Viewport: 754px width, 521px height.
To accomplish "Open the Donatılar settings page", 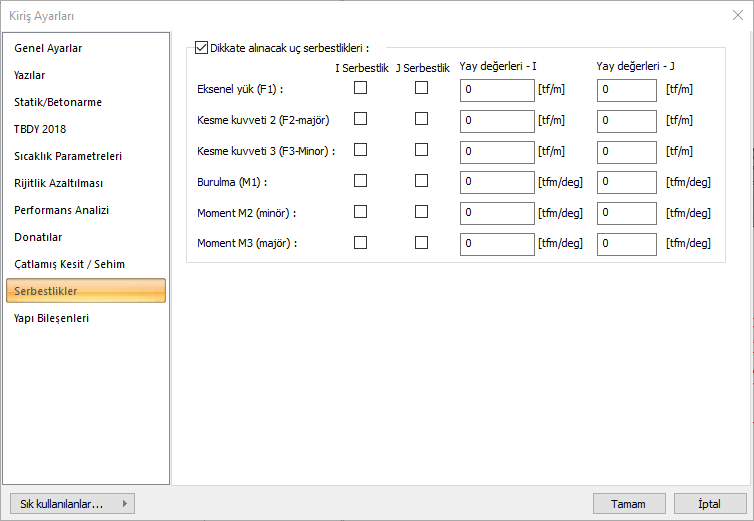I will (x=38, y=237).
